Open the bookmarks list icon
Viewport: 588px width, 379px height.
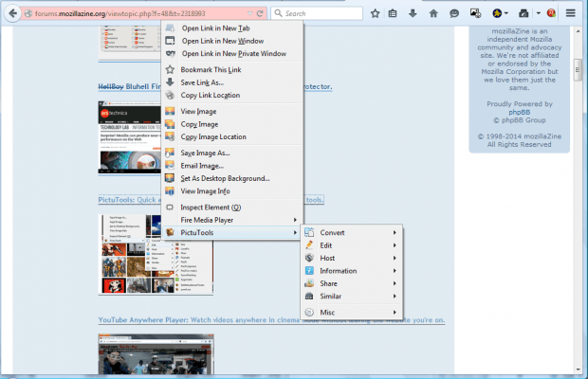(x=394, y=14)
